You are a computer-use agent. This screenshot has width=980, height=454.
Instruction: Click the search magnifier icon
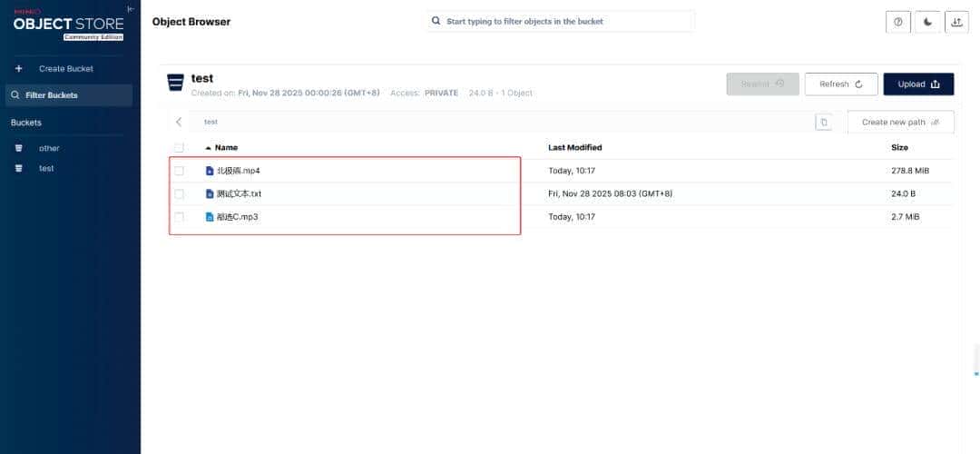[x=436, y=21]
